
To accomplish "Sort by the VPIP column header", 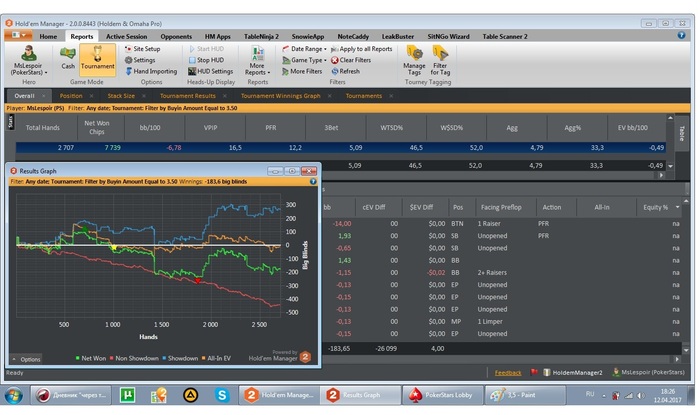I will [210, 128].
